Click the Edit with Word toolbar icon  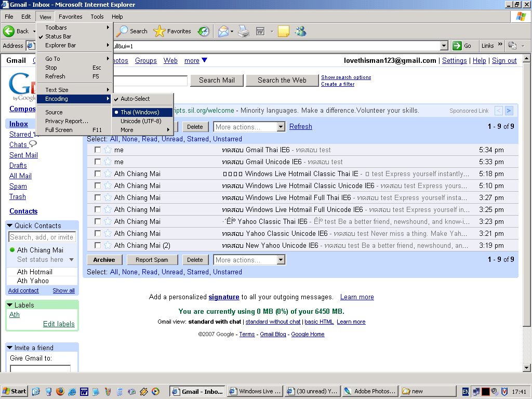point(260,31)
